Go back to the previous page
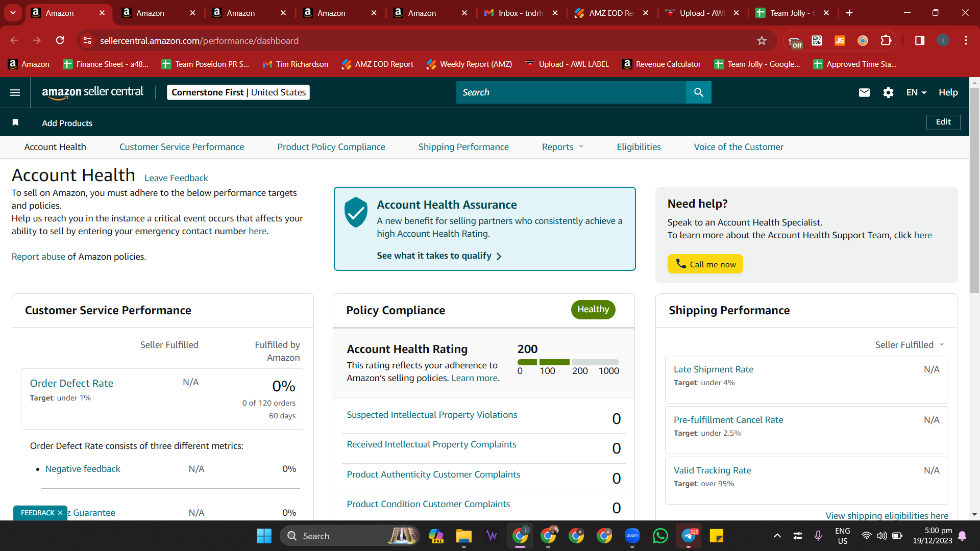The height and width of the screenshot is (551, 980). click(x=14, y=41)
